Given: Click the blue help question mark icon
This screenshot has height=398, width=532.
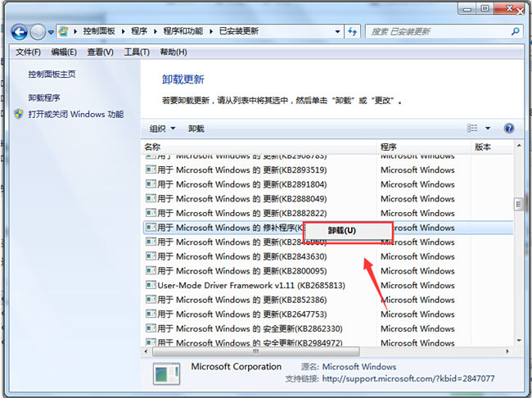Looking at the screenshot, I should point(509,128).
